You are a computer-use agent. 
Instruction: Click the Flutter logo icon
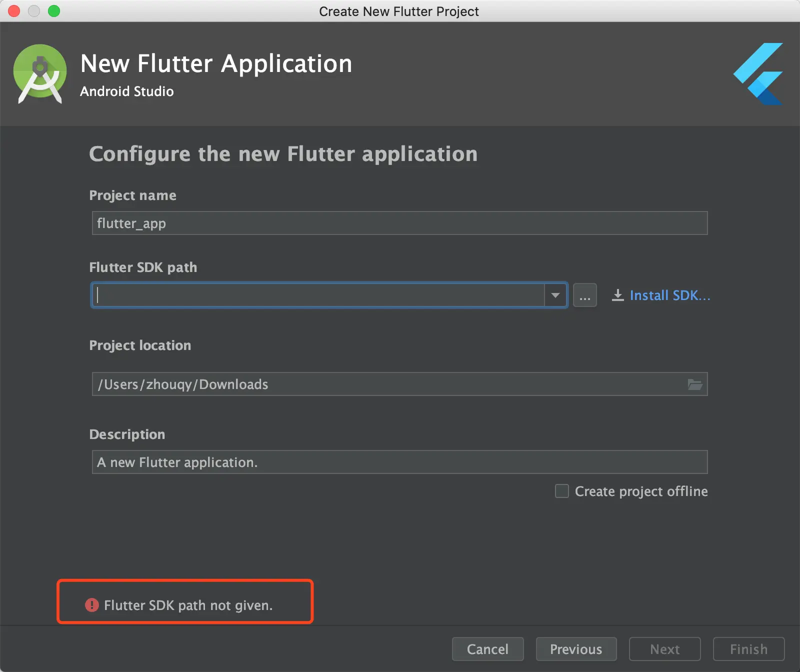[x=759, y=74]
